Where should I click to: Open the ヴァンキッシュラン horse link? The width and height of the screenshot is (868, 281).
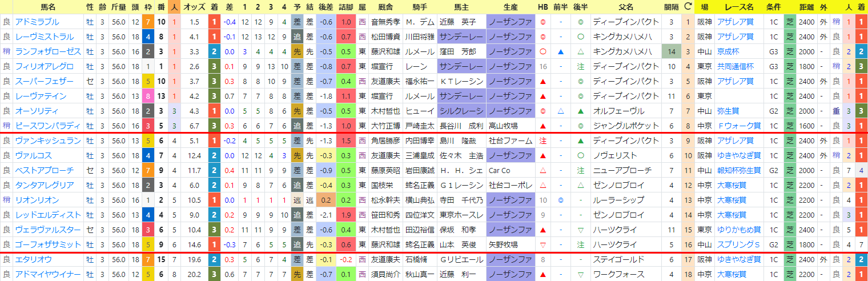[x=49, y=141]
